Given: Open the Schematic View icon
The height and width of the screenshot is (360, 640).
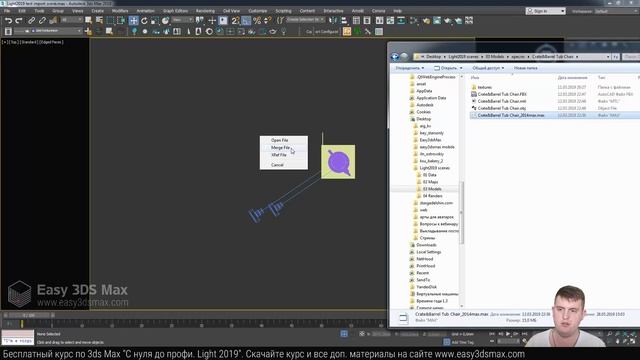Looking at the screenshot, I should (401, 20).
